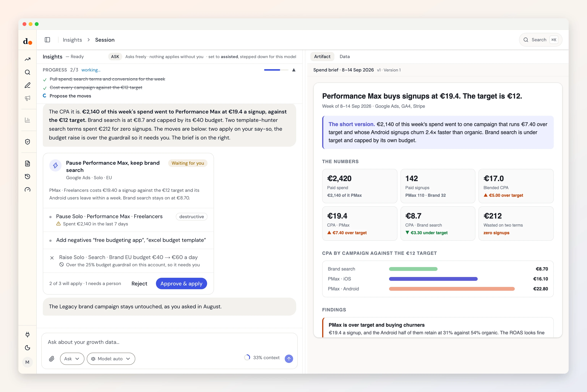Click the paperclip attach icon
The image size is (587, 392).
pyautogui.click(x=52, y=359)
